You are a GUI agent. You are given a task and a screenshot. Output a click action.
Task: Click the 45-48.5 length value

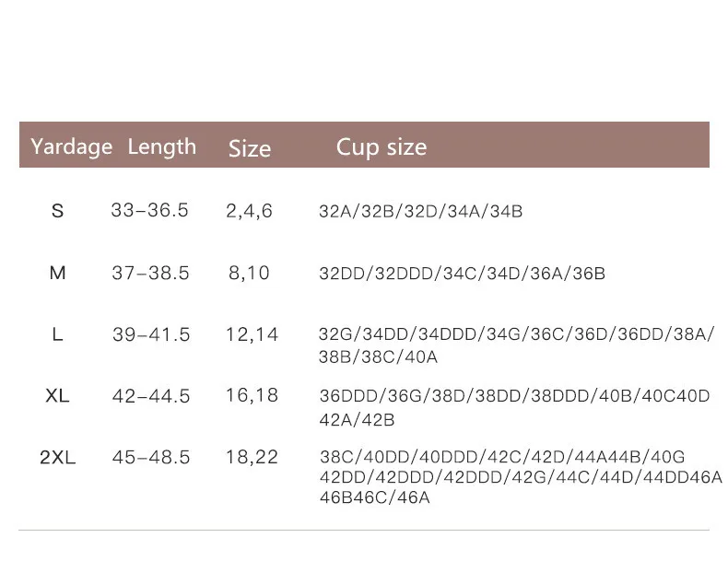point(151,458)
